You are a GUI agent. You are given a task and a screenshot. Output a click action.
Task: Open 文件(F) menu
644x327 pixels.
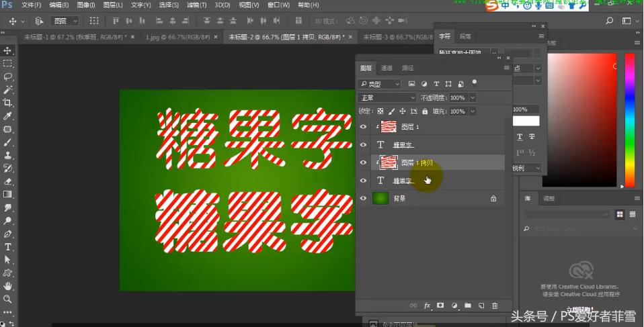(x=31, y=5)
